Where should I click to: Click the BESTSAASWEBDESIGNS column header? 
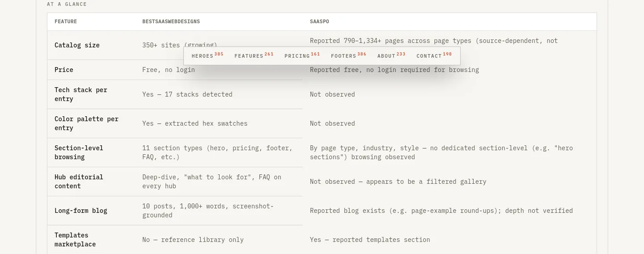[x=171, y=21]
